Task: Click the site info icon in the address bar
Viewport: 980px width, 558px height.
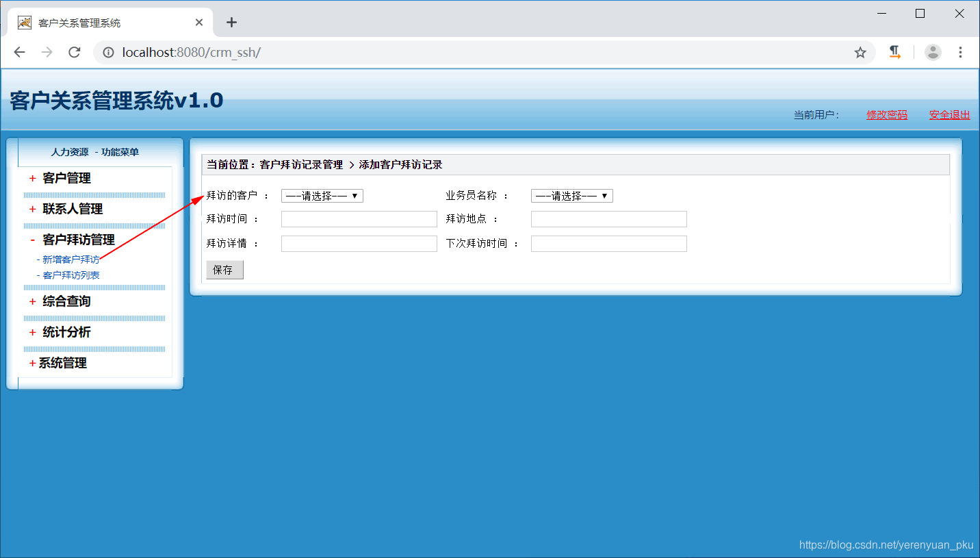Action: (108, 53)
